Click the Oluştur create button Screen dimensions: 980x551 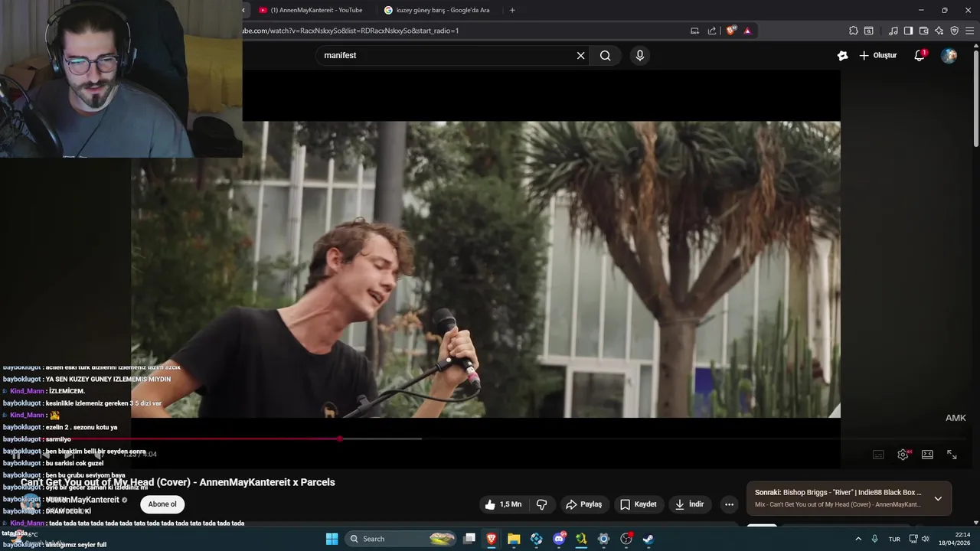coord(878,55)
